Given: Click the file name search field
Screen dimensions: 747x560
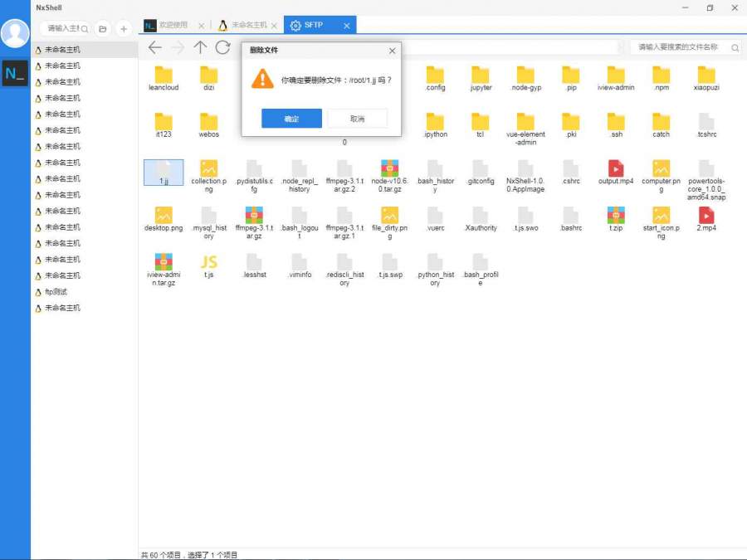Looking at the screenshot, I should click(x=681, y=47).
